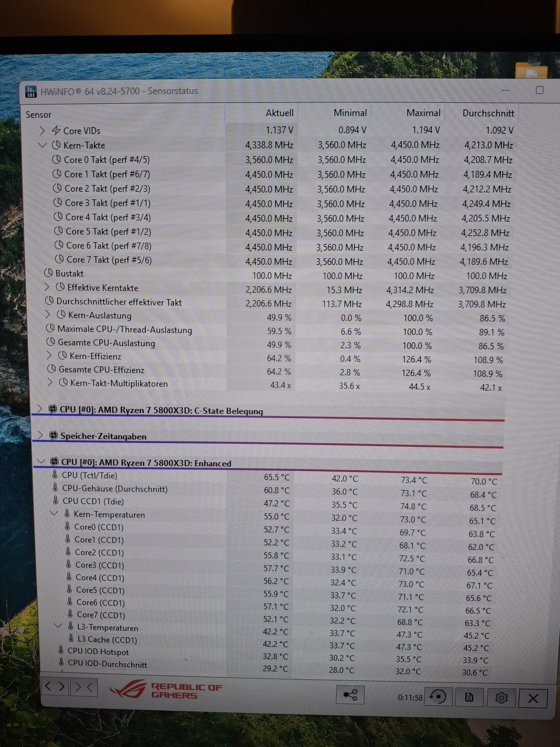The height and width of the screenshot is (747, 560).
Task: Open the network sharing icon
Action: (350, 695)
